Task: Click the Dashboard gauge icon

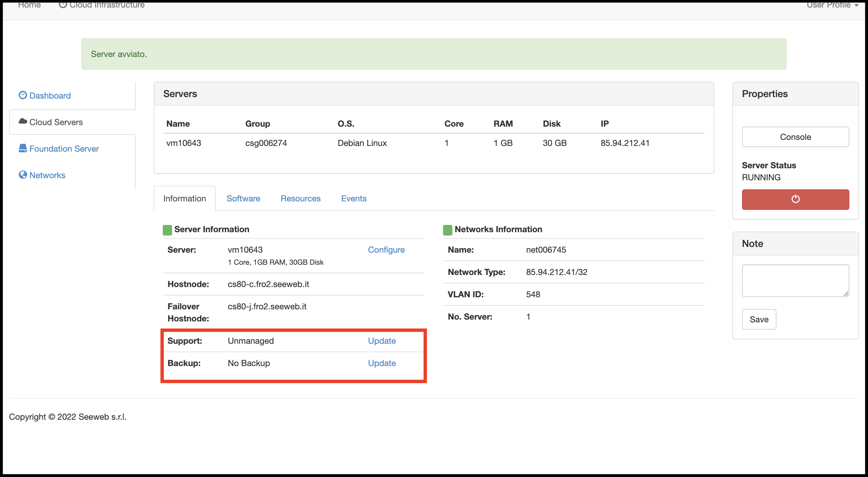Action: pos(23,95)
